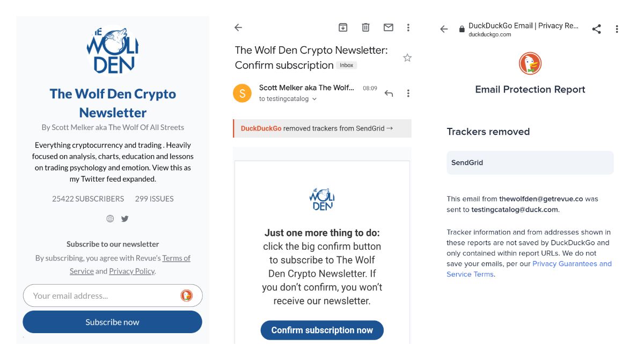Viewport: 644px width, 360px height.
Task: Share the Email Protection Report page
Action: [x=596, y=28]
